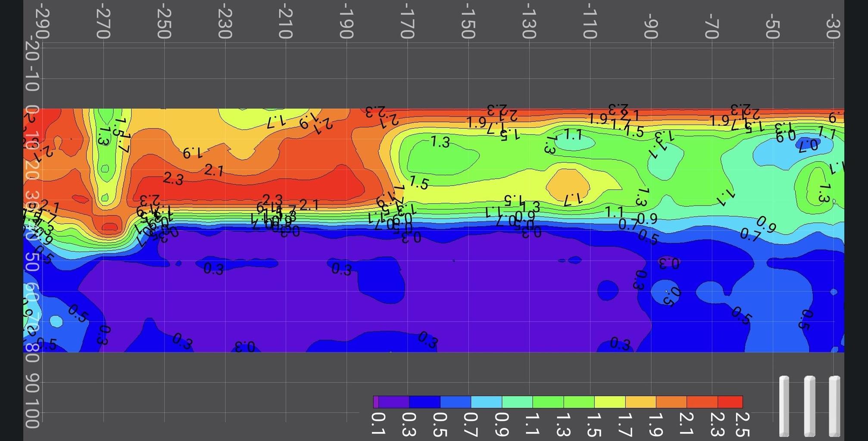This screenshot has width=868, height=441.
Task: Select the orange swatch in the color scale
Action: click(671, 402)
